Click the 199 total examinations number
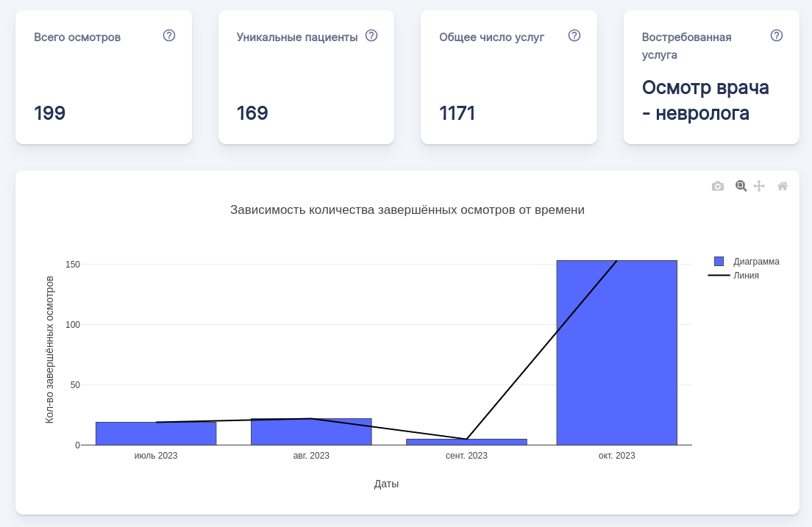 tap(50, 113)
